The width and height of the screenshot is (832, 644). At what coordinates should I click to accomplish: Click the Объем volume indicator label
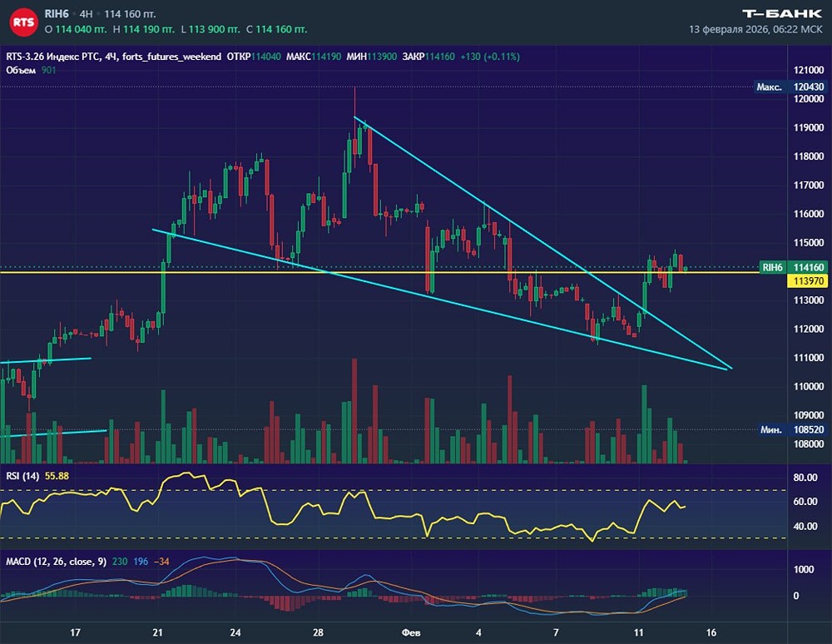coord(21,70)
